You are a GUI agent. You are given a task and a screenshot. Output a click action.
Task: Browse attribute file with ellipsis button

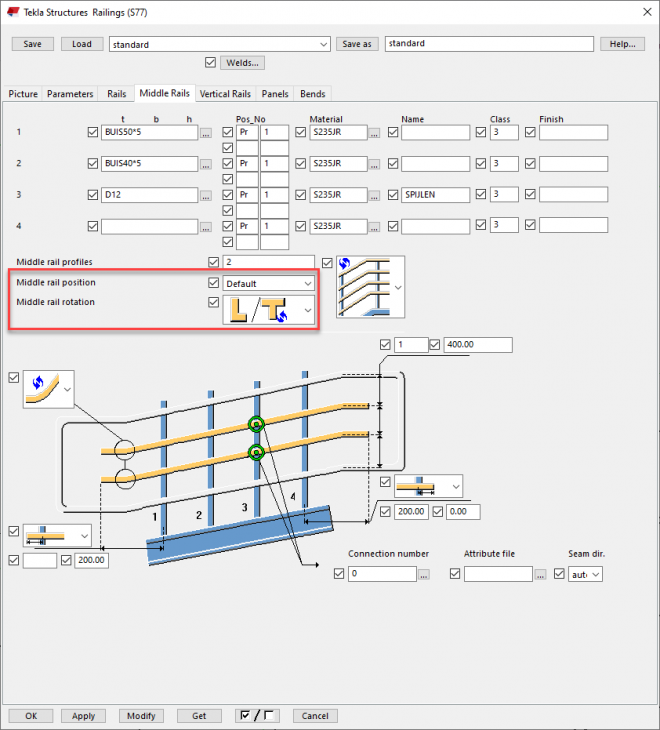540,575
